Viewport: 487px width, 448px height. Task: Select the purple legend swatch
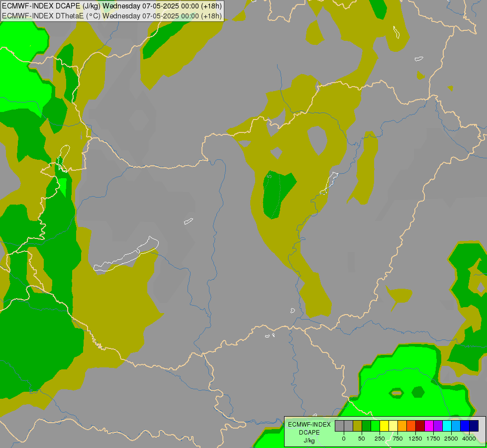pos(438,426)
